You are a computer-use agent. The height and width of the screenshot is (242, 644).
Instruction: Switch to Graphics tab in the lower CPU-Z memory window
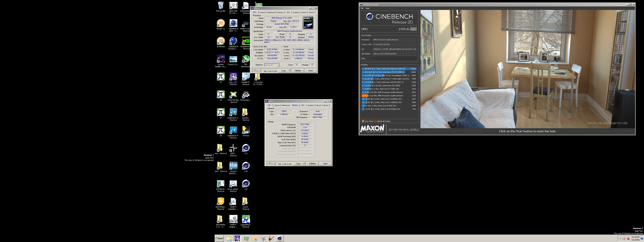coord(311,105)
